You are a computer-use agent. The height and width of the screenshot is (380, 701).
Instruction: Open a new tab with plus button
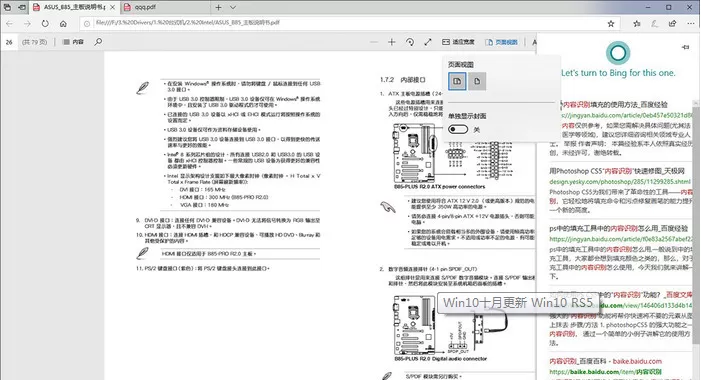pos(218,7)
